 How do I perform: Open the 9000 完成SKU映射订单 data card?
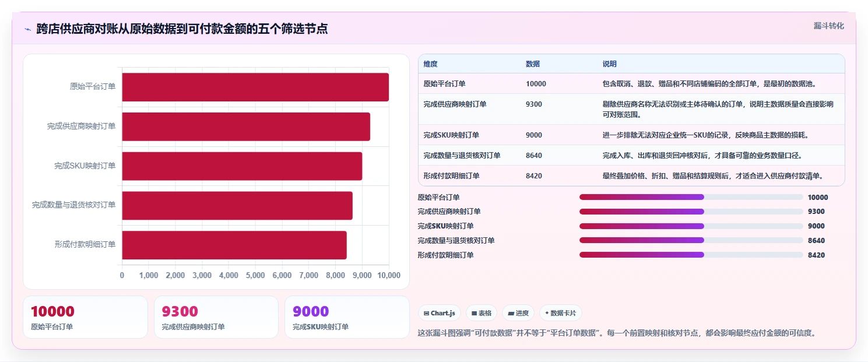coord(347,317)
